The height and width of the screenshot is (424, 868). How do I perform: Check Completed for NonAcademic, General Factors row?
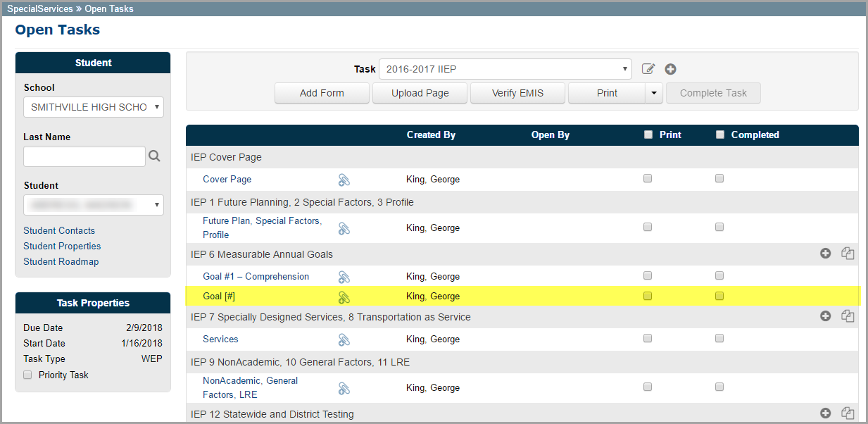(719, 387)
